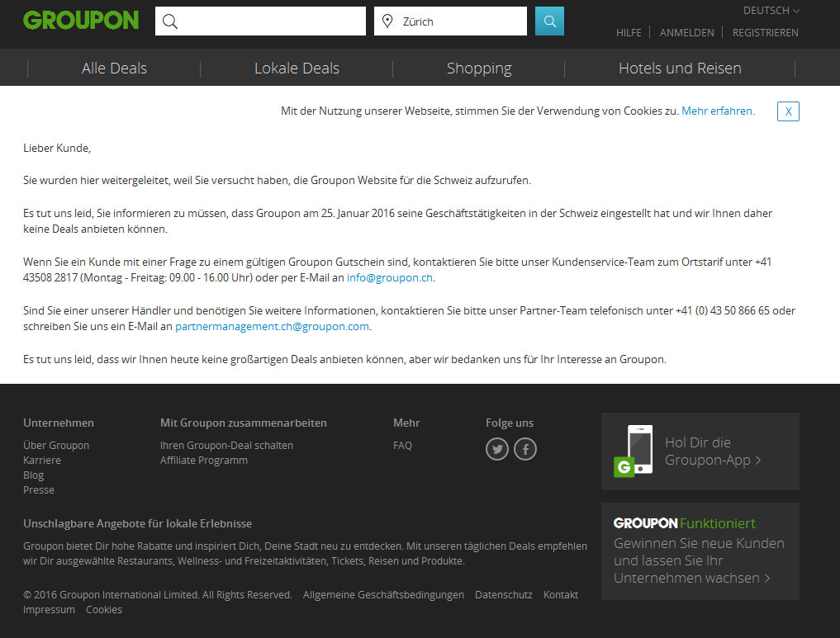Open the Facebook icon under Folge uns
This screenshot has height=638, width=840.
pyautogui.click(x=525, y=449)
